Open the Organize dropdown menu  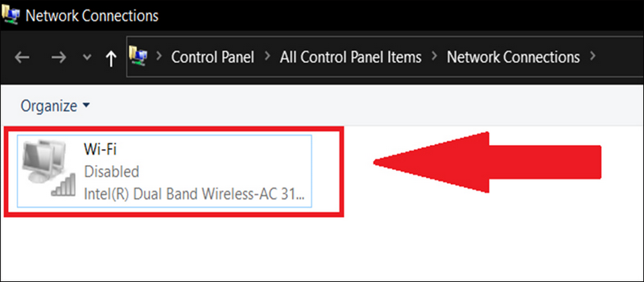click(55, 105)
